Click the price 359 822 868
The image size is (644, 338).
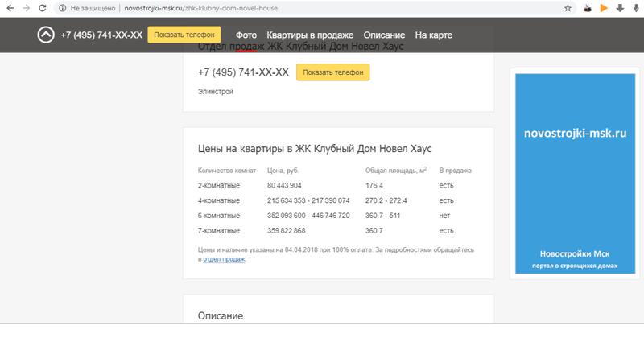click(287, 231)
